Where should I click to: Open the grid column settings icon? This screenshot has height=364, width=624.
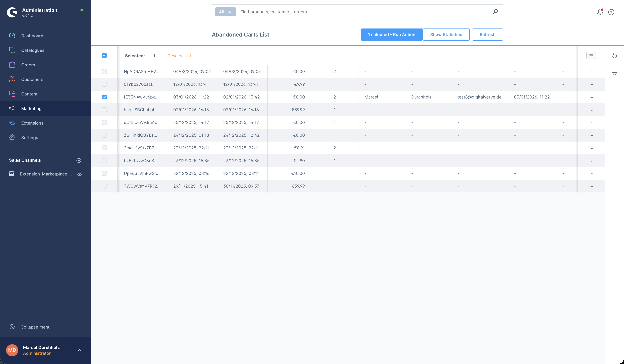tap(591, 56)
